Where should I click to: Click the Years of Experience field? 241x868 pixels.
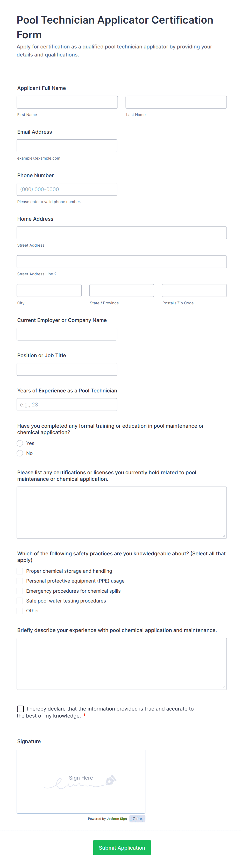(67, 404)
